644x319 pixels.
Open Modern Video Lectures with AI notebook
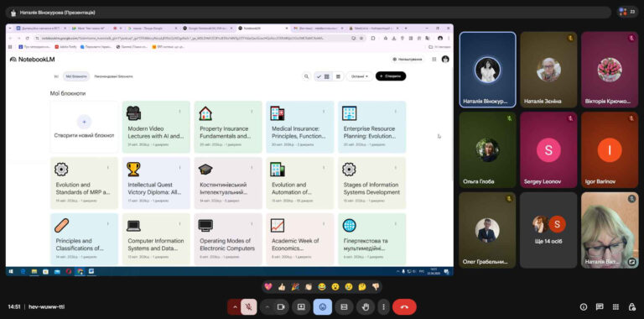point(156,127)
